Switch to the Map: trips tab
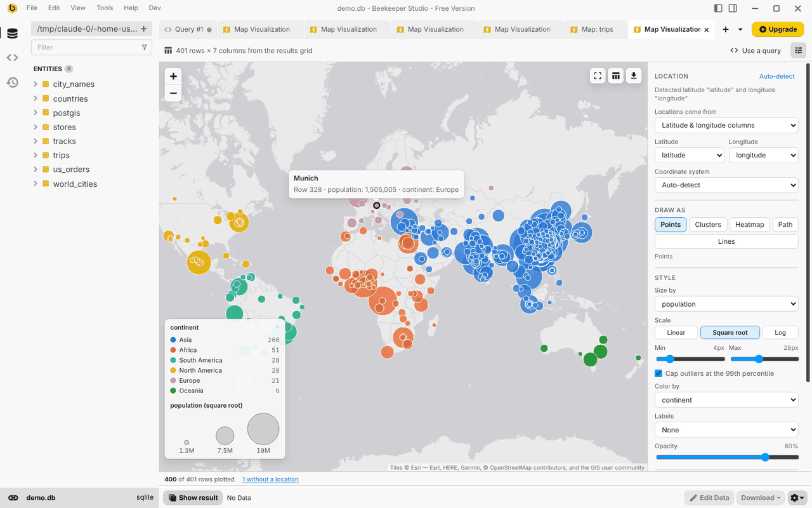 593,29
